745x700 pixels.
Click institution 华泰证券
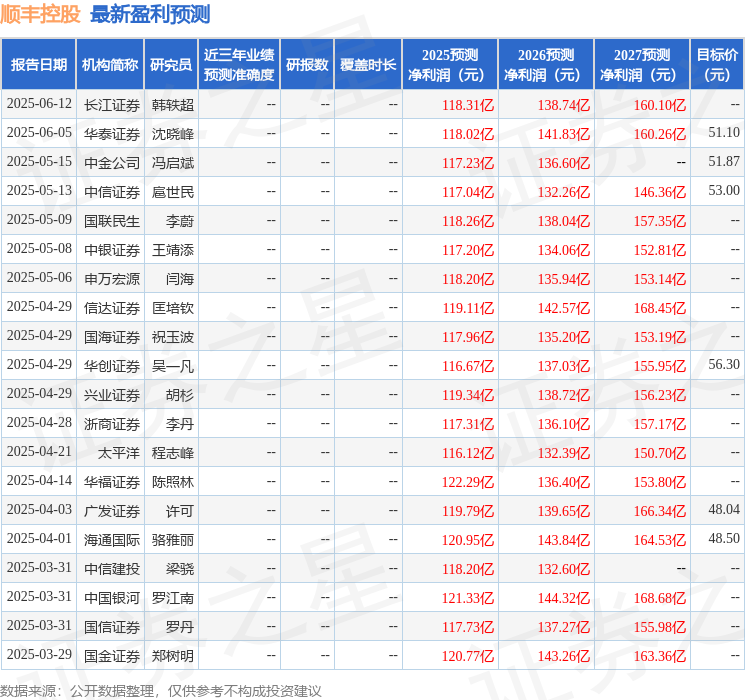(112, 134)
